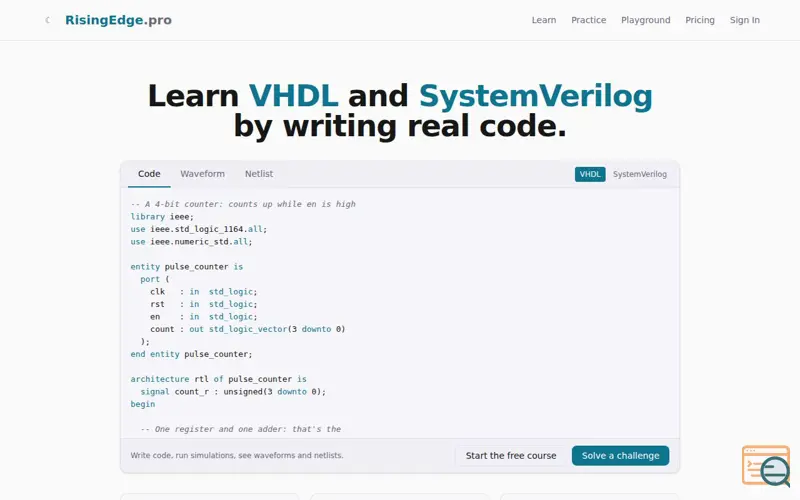Click the 'architecture rtl of pulse_counter is' line
The image size is (800, 500).
[218, 379]
